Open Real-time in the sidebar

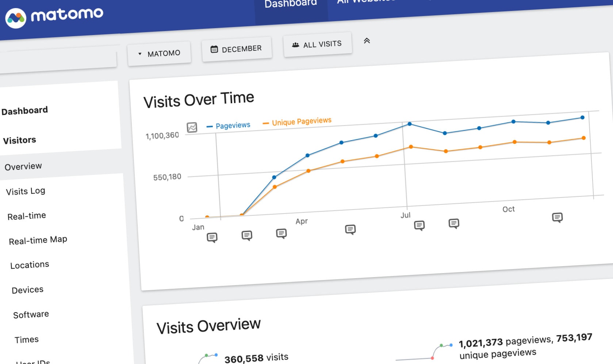click(x=27, y=216)
